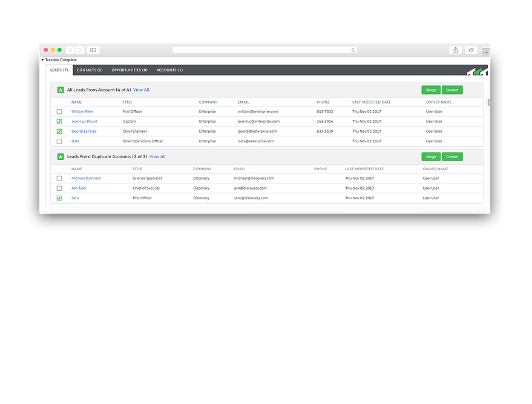
Task: Click Owner Name header in duplicate accounts table
Action: pyautogui.click(x=435, y=169)
